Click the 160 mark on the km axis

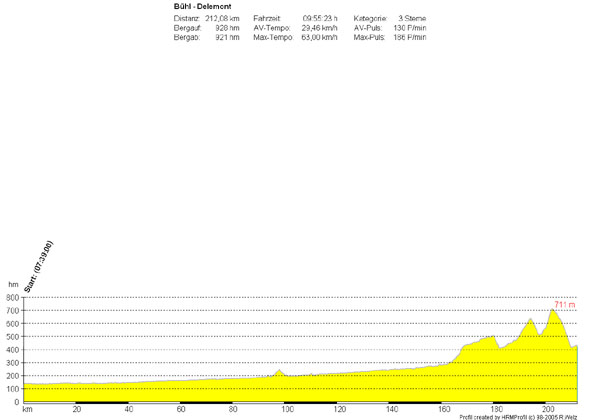coord(443,410)
